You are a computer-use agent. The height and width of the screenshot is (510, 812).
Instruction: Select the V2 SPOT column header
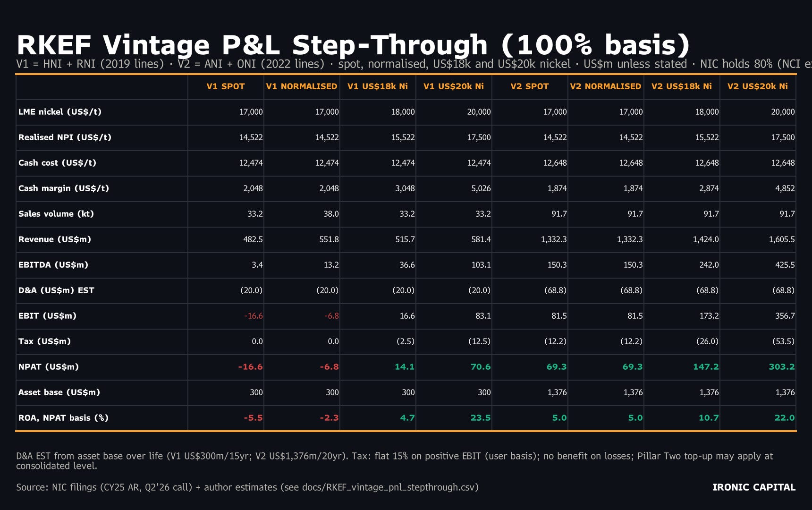(530, 86)
